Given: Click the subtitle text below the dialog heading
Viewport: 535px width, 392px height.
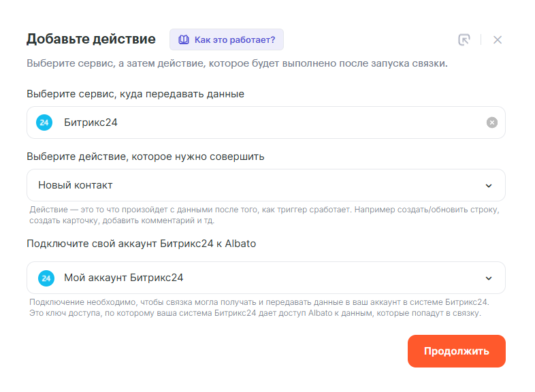Looking at the screenshot, I should coord(237,64).
